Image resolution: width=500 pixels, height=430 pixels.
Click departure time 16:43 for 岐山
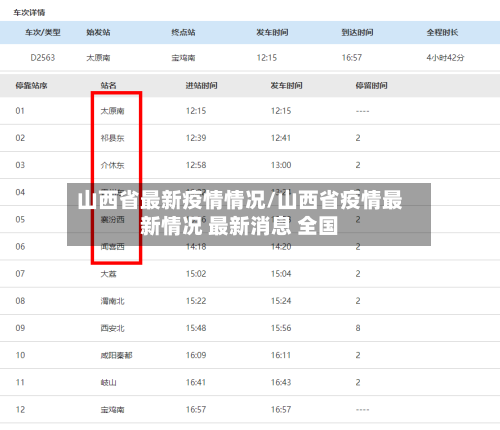pos(281,382)
